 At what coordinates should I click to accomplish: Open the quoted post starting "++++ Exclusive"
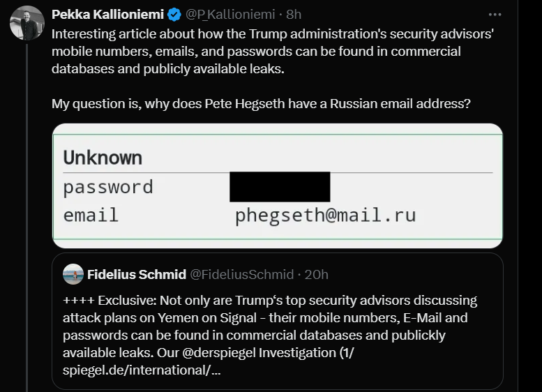pyautogui.click(x=277, y=326)
